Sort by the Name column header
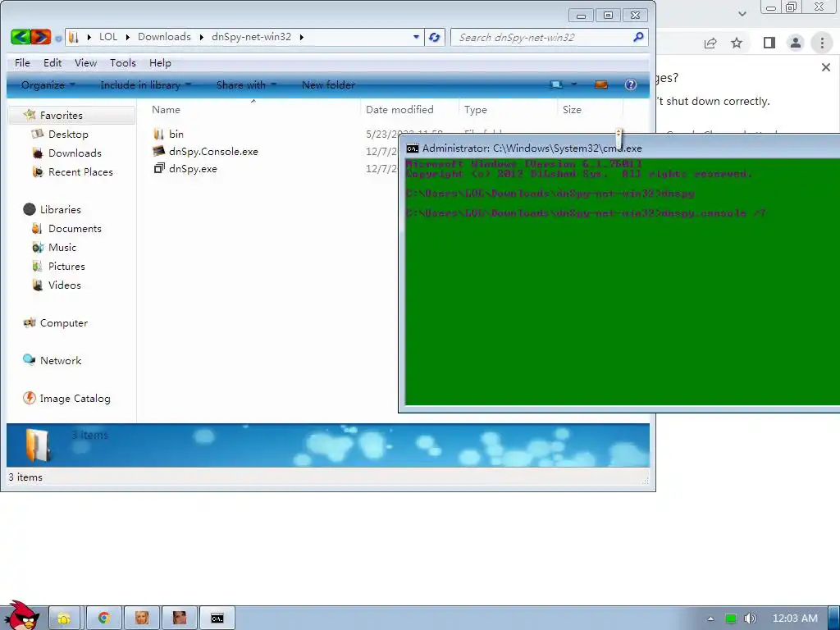The height and width of the screenshot is (630, 840). [166, 110]
